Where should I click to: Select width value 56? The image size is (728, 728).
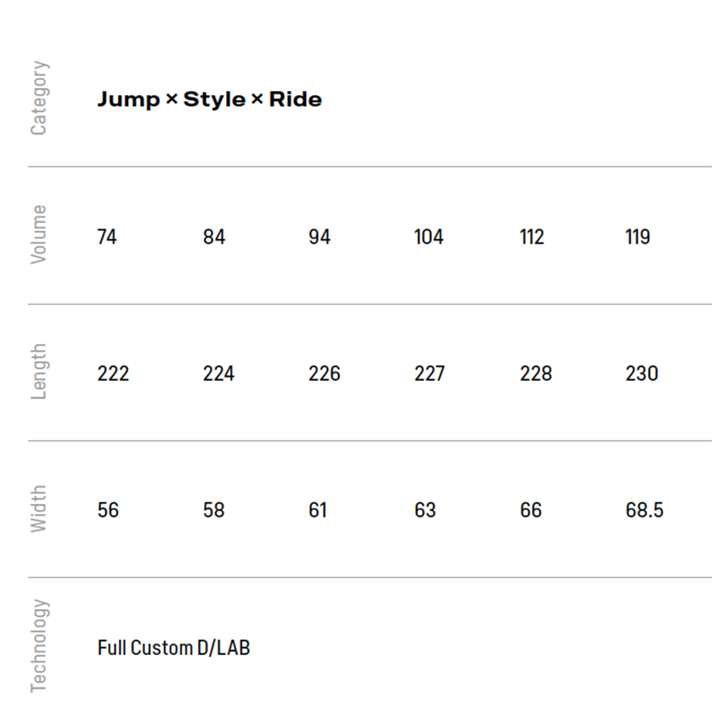108,510
